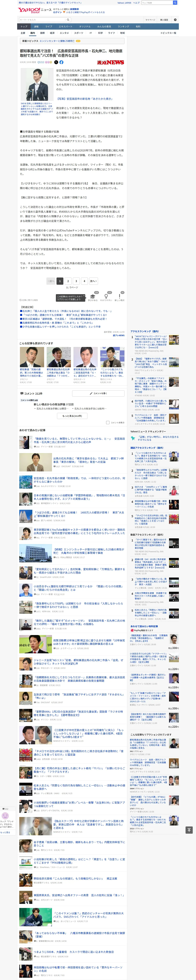Open トピックス一覧 link
196x980 pixels.
pos(168,33)
